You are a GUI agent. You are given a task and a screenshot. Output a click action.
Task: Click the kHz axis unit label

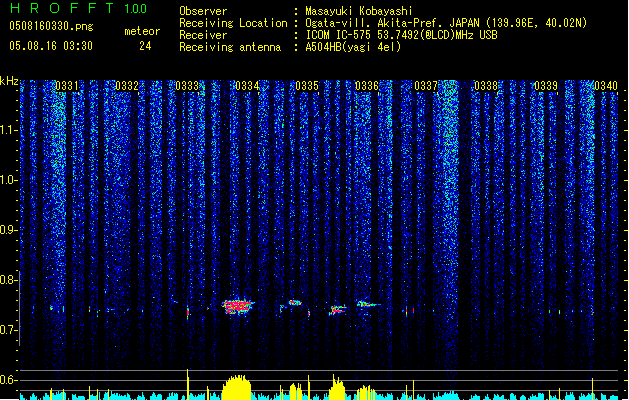point(9,81)
